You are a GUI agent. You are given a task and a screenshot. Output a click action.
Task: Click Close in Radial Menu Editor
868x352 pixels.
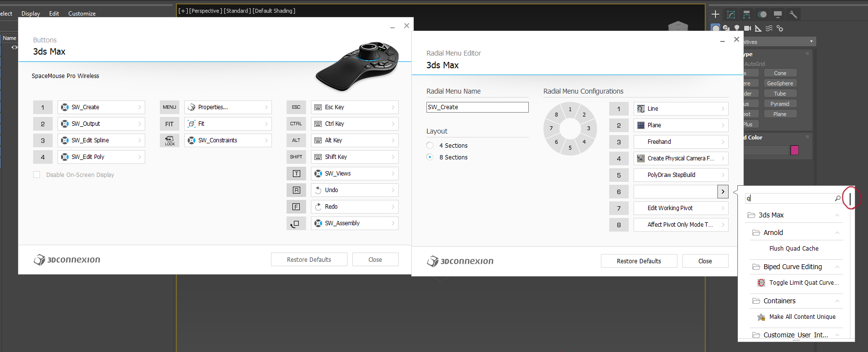(705, 261)
